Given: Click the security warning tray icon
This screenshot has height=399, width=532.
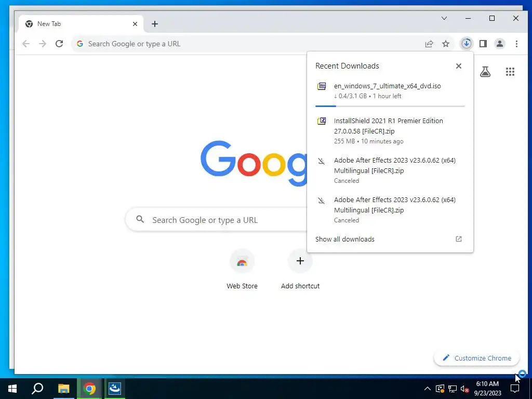Looking at the screenshot, I should (440, 389).
